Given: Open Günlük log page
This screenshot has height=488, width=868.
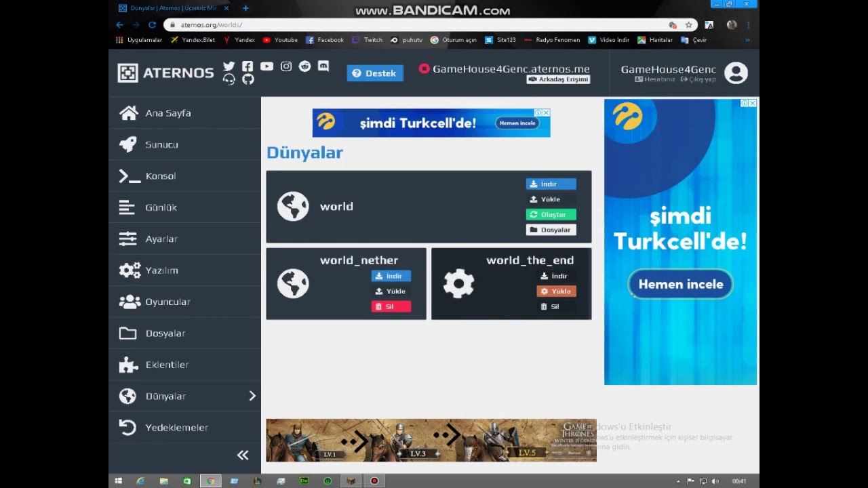Looking at the screenshot, I should click(x=184, y=207).
